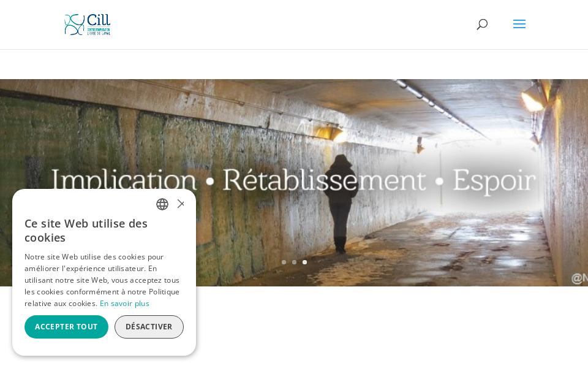Click the word Implication on the banner
This screenshot has height=368, width=588.
pos(123,180)
